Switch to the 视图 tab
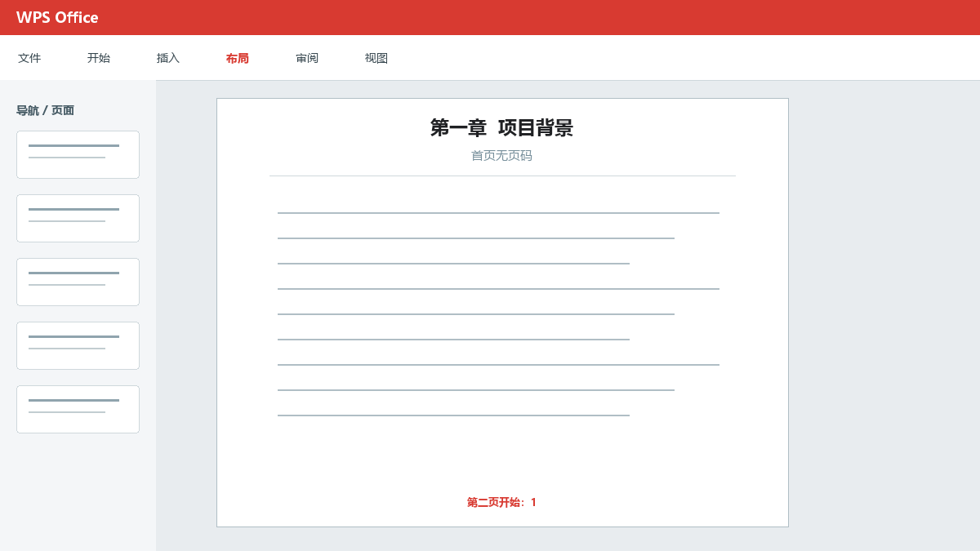The height and width of the screenshot is (551, 980). 376,58
